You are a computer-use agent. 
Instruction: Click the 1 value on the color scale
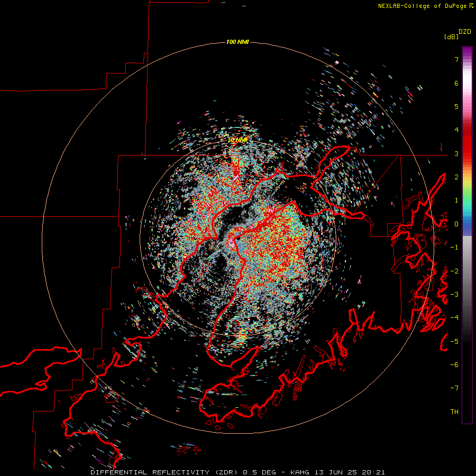[456, 200]
